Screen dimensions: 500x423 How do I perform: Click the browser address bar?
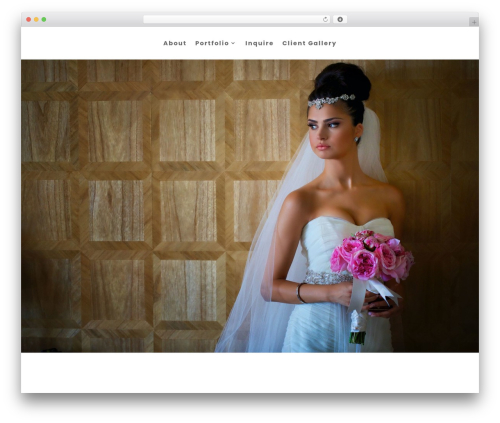(237, 20)
